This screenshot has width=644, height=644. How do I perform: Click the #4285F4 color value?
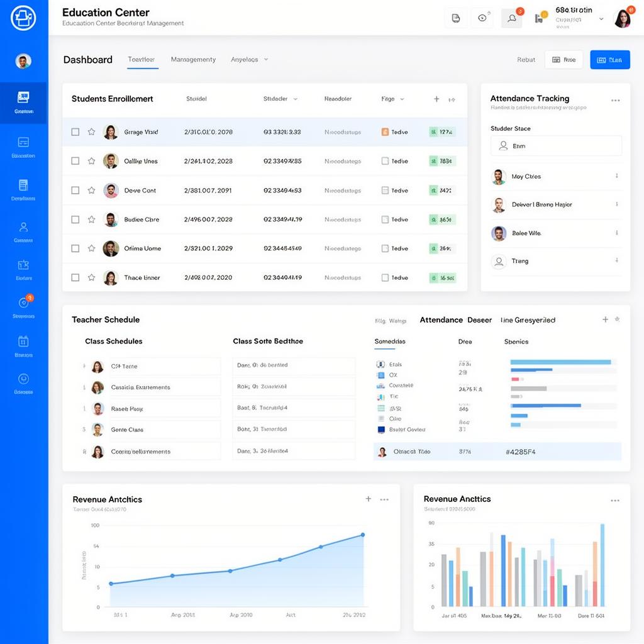tap(520, 452)
